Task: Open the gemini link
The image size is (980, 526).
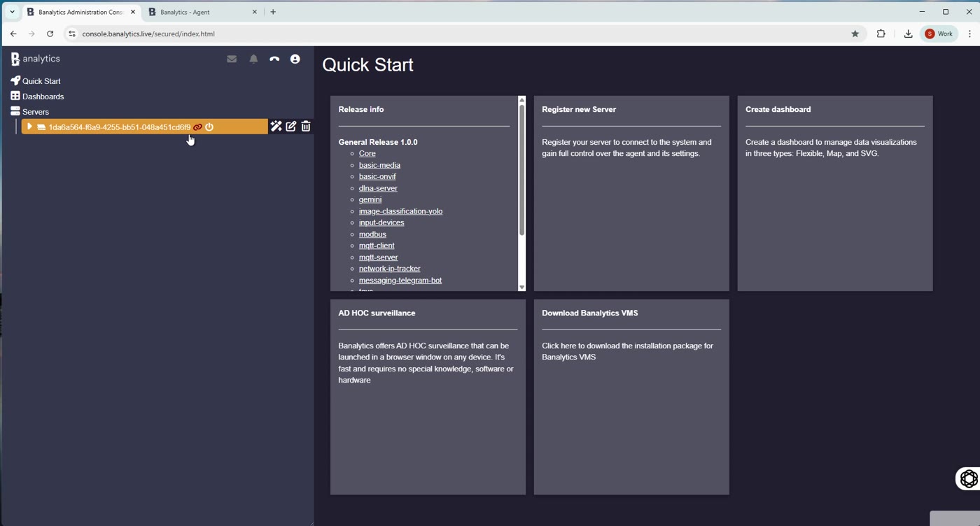Action: pyautogui.click(x=370, y=199)
